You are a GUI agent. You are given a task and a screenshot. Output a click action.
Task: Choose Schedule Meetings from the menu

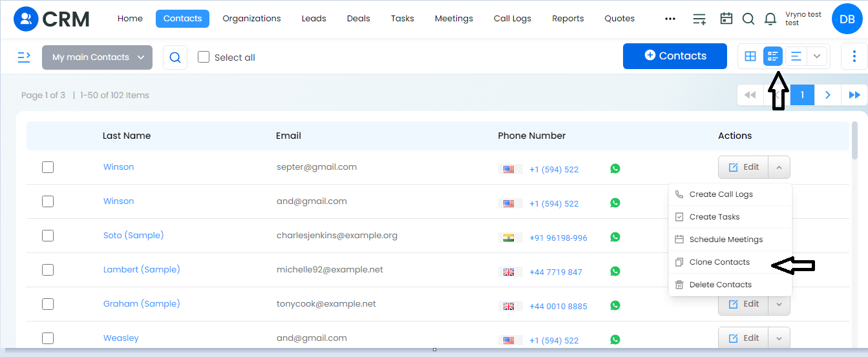(730, 240)
